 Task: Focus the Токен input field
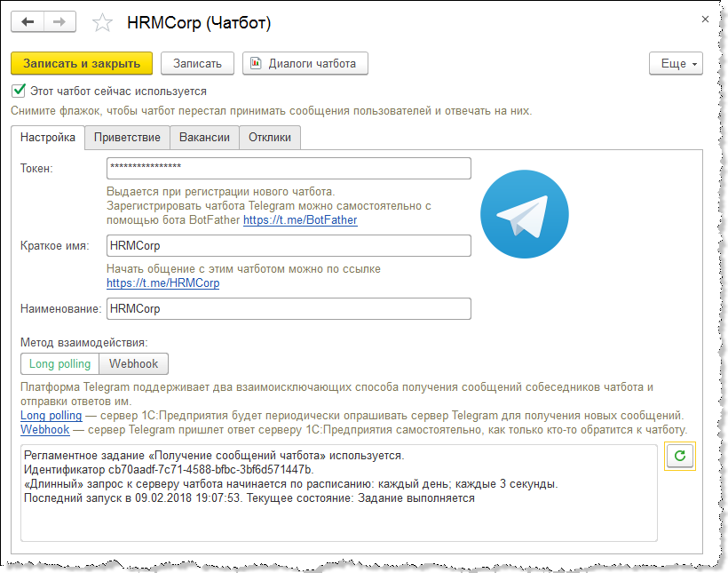tap(289, 168)
